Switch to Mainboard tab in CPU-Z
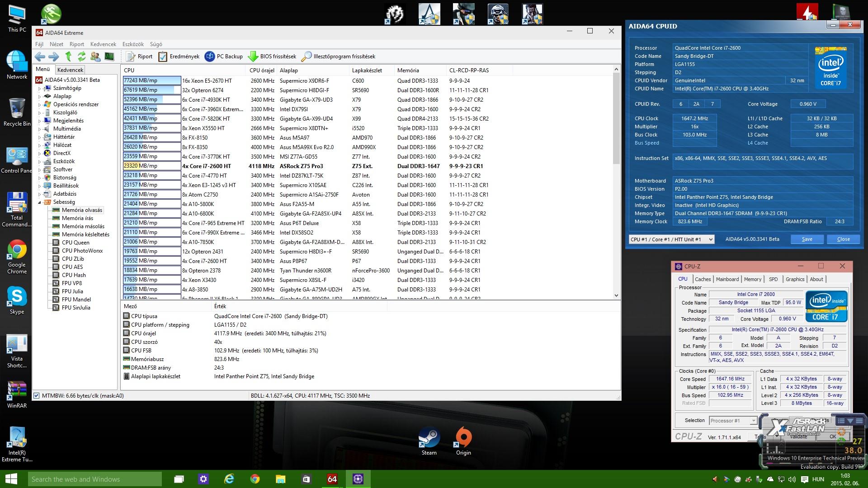The height and width of the screenshot is (488, 868). click(727, 279)
